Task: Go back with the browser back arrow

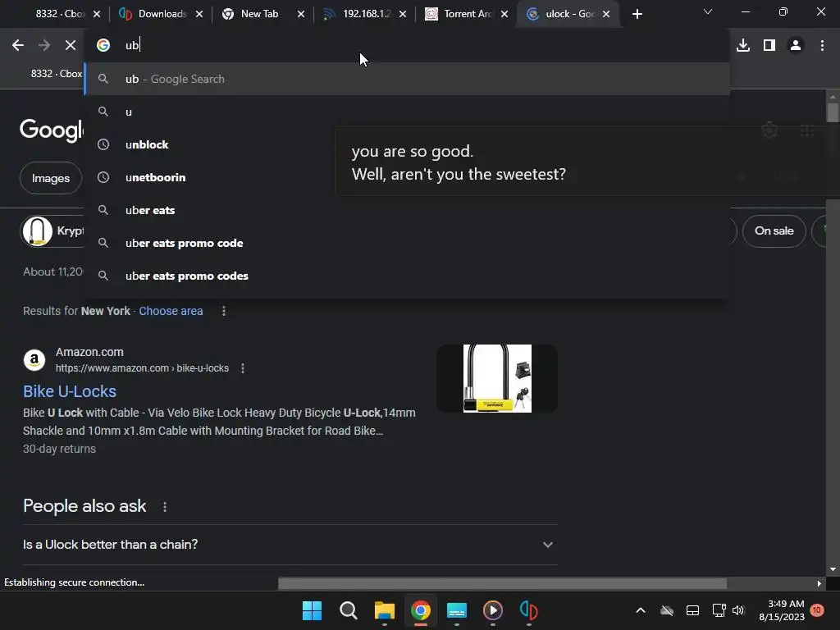Action: [x=18, y=46]
